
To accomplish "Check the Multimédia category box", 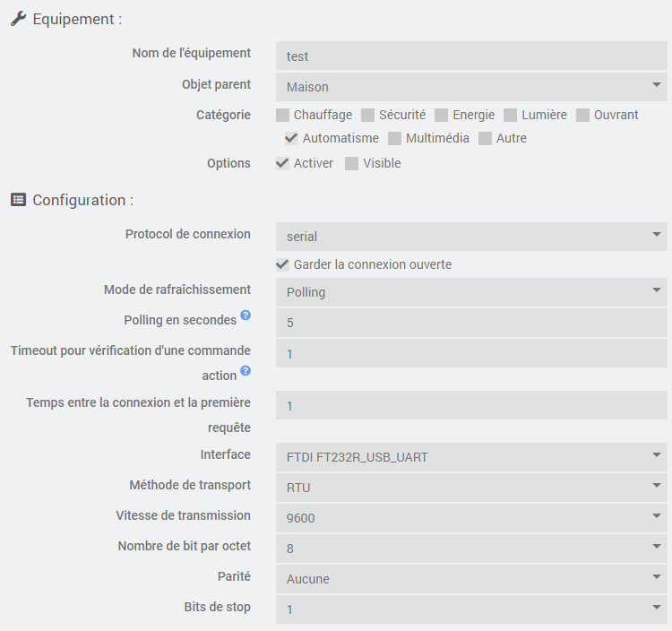I will click(x=395, y=138).
